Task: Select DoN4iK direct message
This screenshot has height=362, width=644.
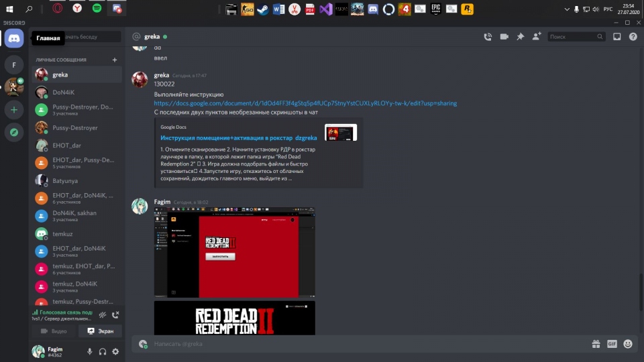Action: [77, 93]
